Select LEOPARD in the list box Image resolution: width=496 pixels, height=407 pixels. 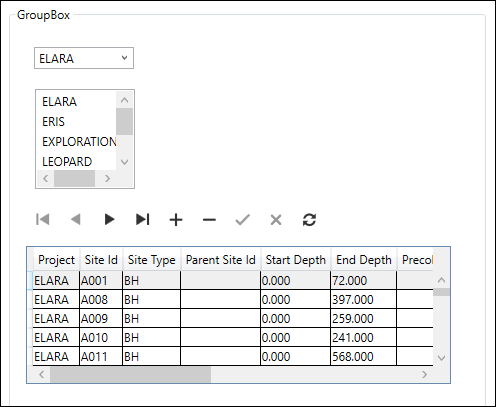click(x=67, y=162)
